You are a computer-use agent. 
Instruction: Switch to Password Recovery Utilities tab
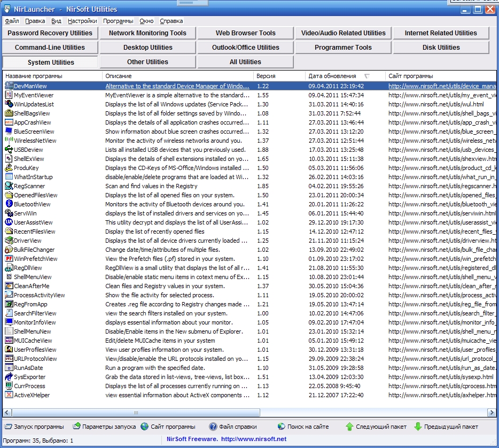[x=50, y=33]
